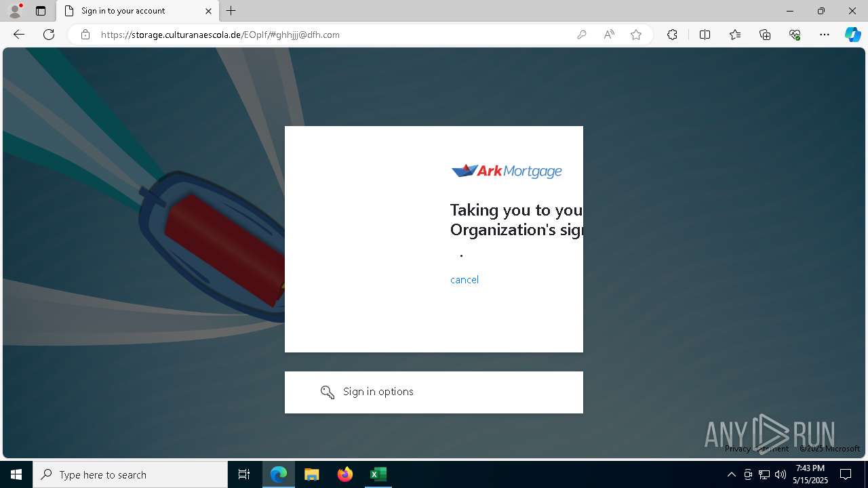This screenshot has height=488, width=868.
Task: Click the Sign in options key icon
Action: [328, 392]
